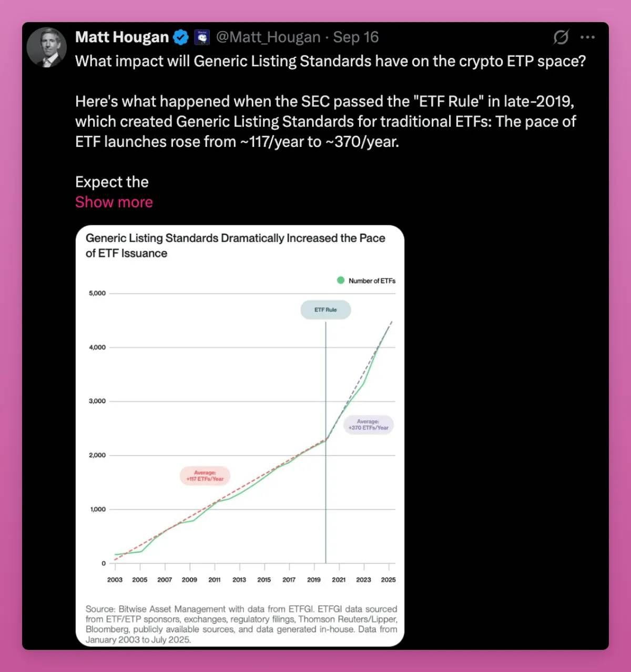Image resolution: width=631 pixels, height=672 pixels.
Task: Open the @Matt_Hougan handle link
Action: [268, 37]
